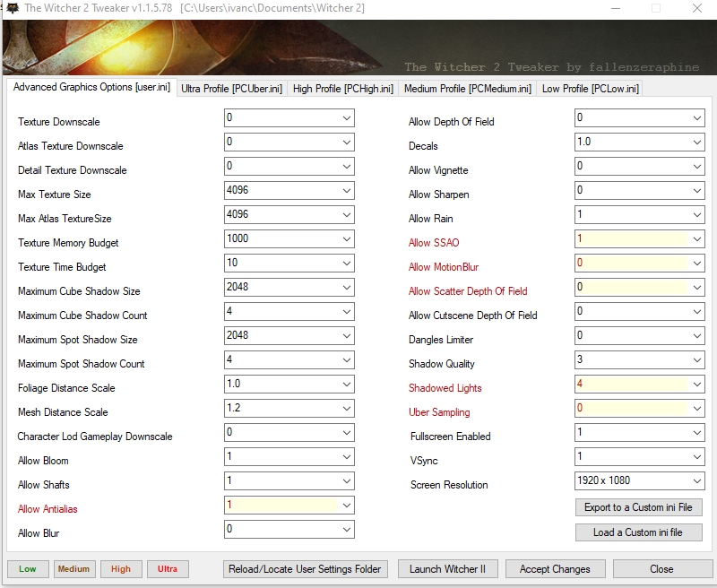Open Texture Memory Budget dropdown

click(x=289, y=239)
